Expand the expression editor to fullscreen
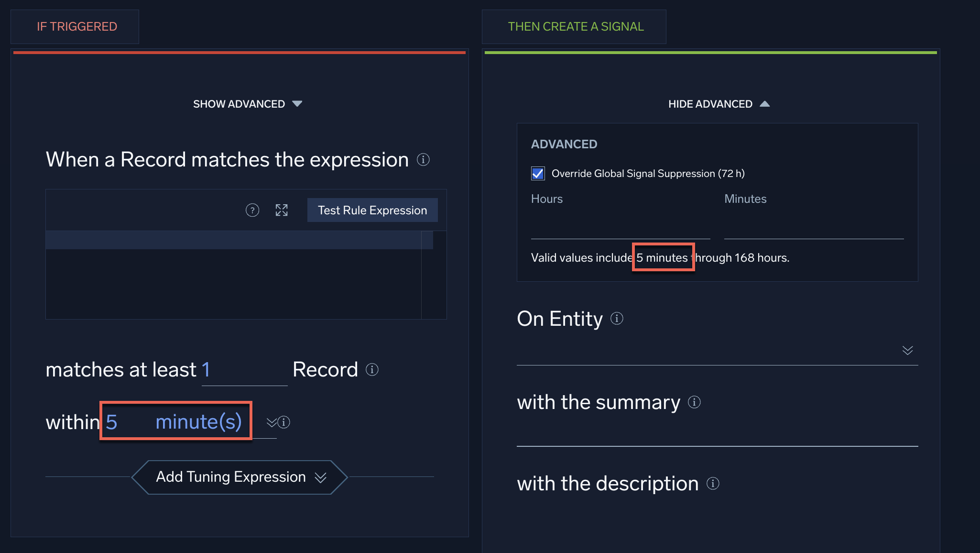Viewport: 980px width, 553px height. point(282,210)
